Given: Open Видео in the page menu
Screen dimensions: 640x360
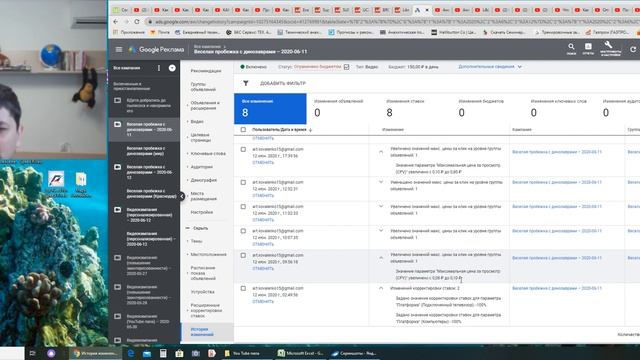Looking at the screenshot, I should (197, 122).
